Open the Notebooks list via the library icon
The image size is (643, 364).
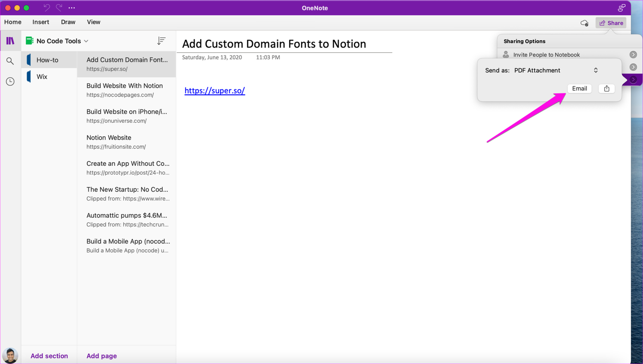[10, 41]
